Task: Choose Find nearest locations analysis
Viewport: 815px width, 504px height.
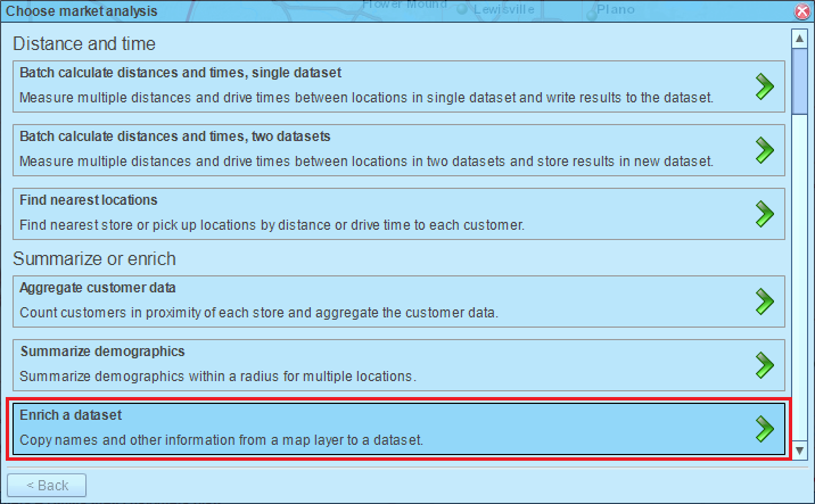Action: (399, 214)
